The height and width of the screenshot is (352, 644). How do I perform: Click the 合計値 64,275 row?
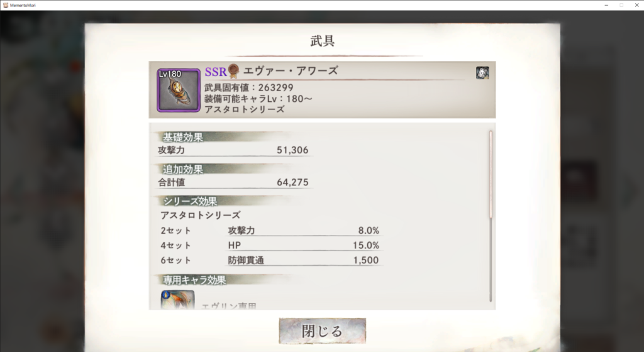(x=233, y=182)
